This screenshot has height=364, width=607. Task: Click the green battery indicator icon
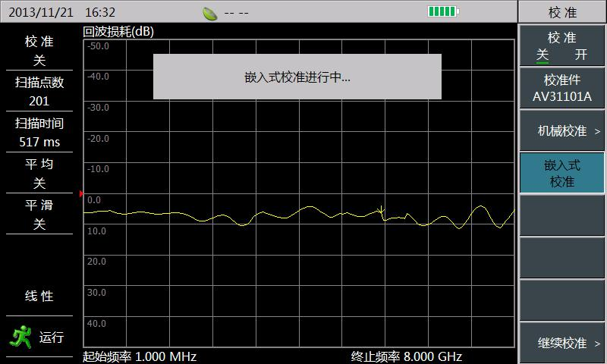tap(443, 11)
